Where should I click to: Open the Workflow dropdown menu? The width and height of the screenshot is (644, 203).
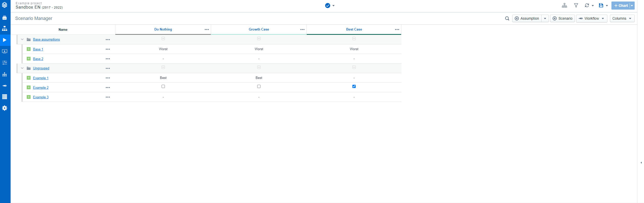[x=591, y=18]
